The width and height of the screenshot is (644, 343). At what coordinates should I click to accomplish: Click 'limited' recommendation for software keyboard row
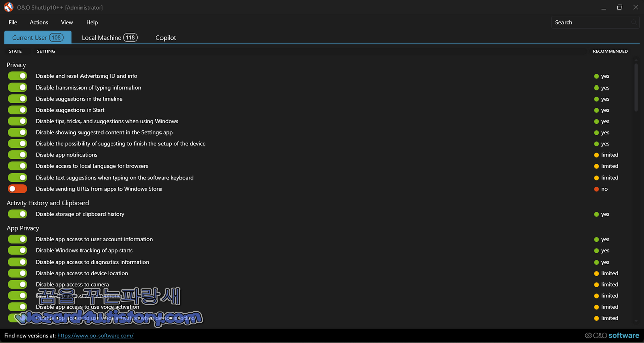click(610, 178)
